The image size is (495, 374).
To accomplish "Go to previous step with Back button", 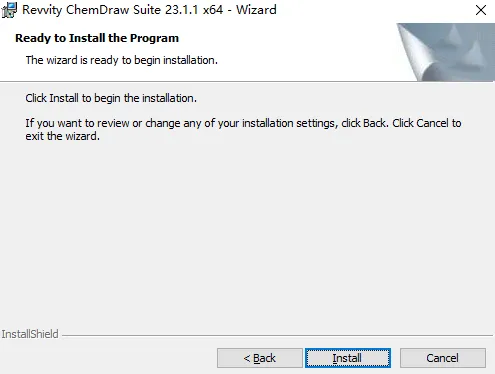I will [x=260, y=358].
